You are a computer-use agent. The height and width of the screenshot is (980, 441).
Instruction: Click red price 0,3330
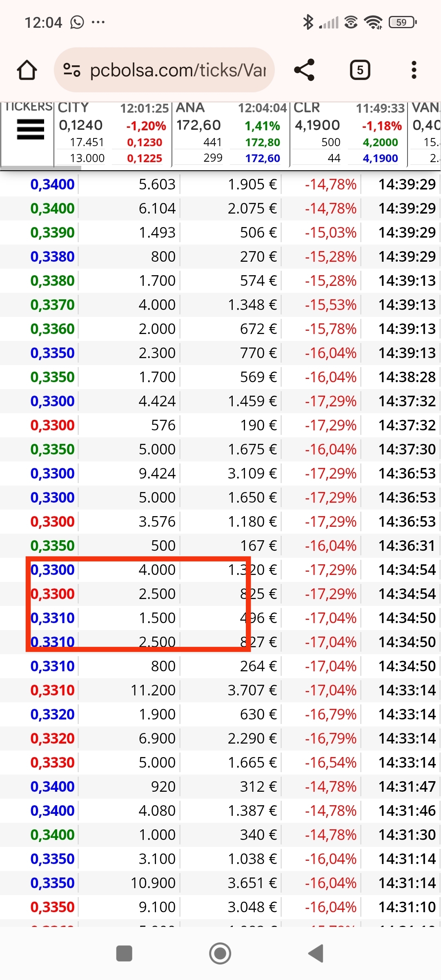pyautogui.click(x=53, y=762)
